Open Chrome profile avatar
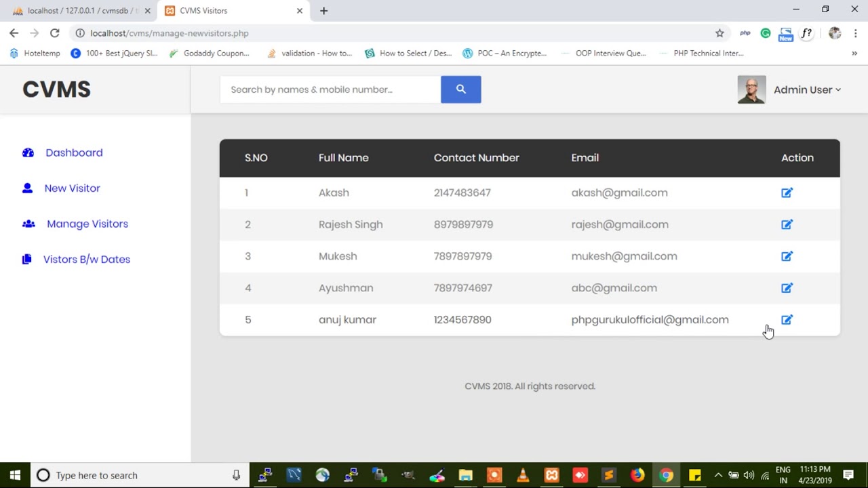 835,33
